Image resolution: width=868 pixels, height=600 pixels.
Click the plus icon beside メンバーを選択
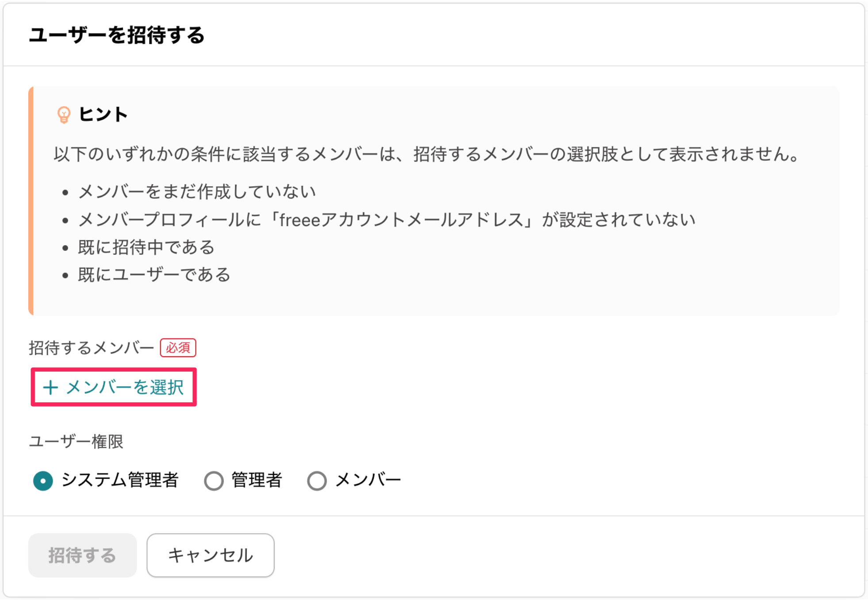tap(50, 388)
